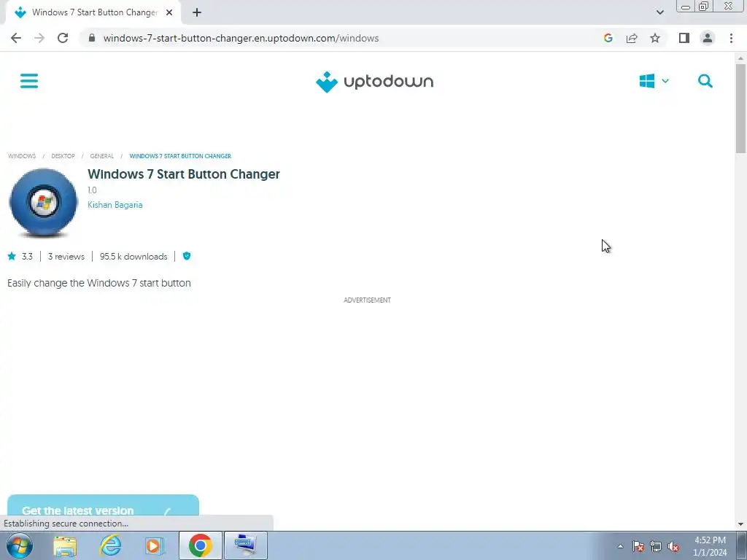
Task: Click the page vertical scrollbar thumb
Action: [x=740, y=108]
